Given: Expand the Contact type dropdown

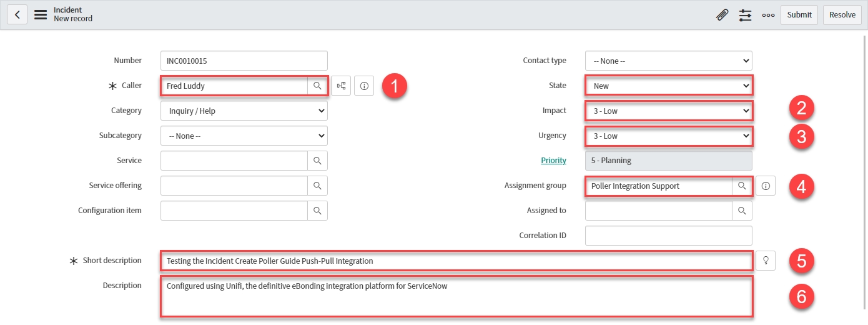Looking at the screenshot, I should point(668,61).
